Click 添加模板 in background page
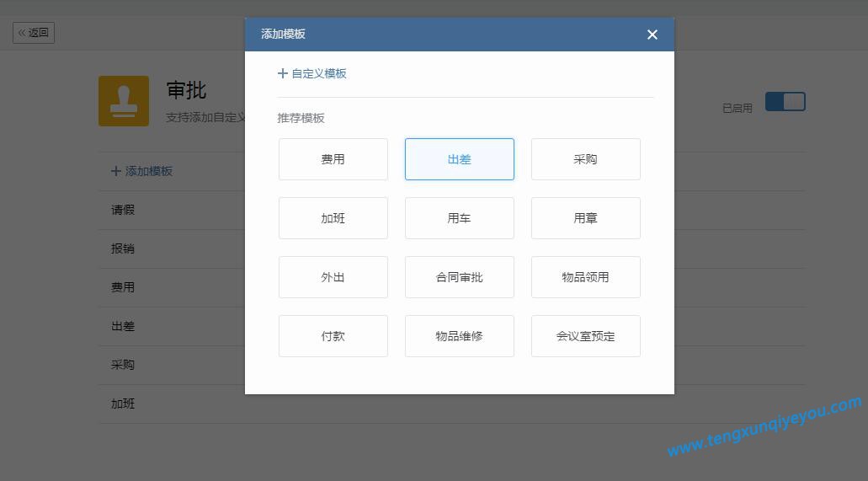This screenshot has height=481, width=868. 142,171
